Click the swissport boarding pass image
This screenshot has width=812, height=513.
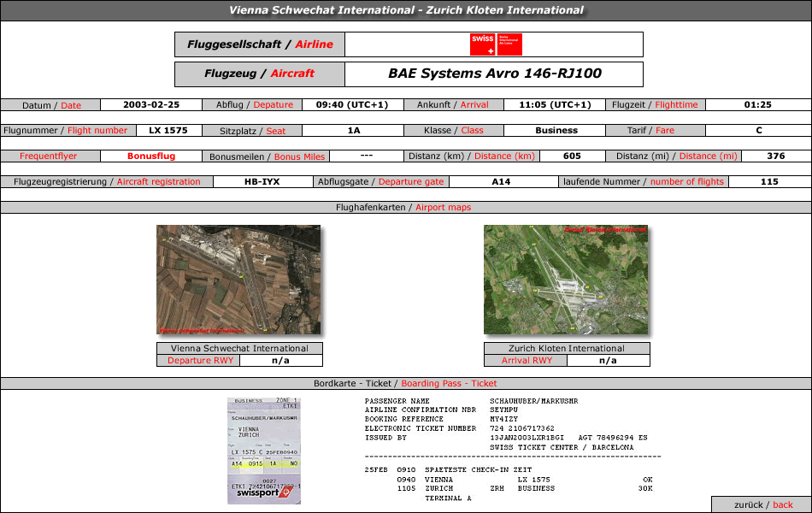coord(264,451)
